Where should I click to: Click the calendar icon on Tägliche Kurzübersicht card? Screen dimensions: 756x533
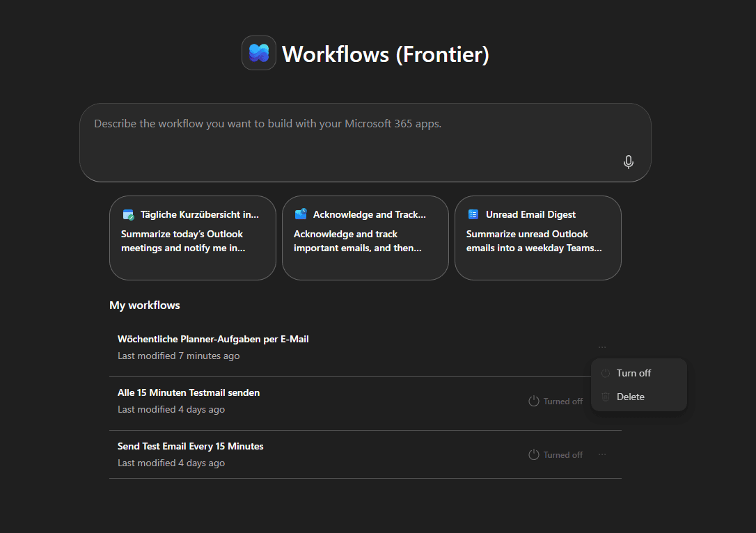pos(128,214)
